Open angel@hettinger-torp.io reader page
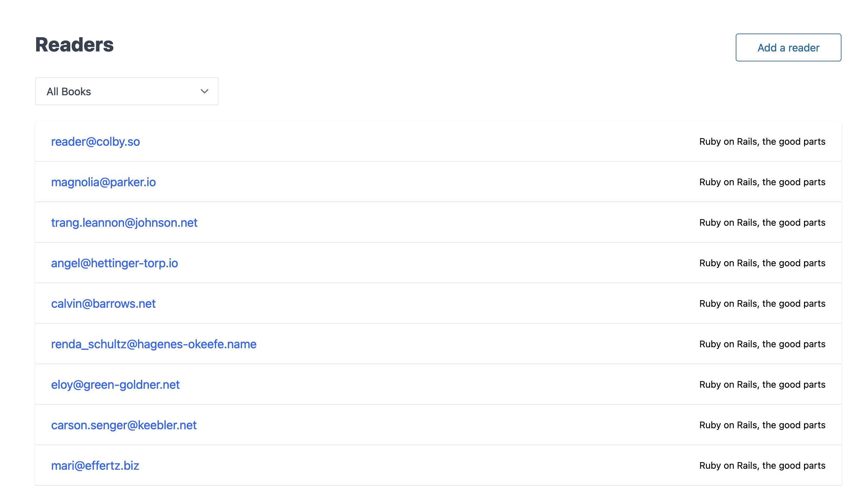Screen dimensions: 868x486 [x=114, y=263]
